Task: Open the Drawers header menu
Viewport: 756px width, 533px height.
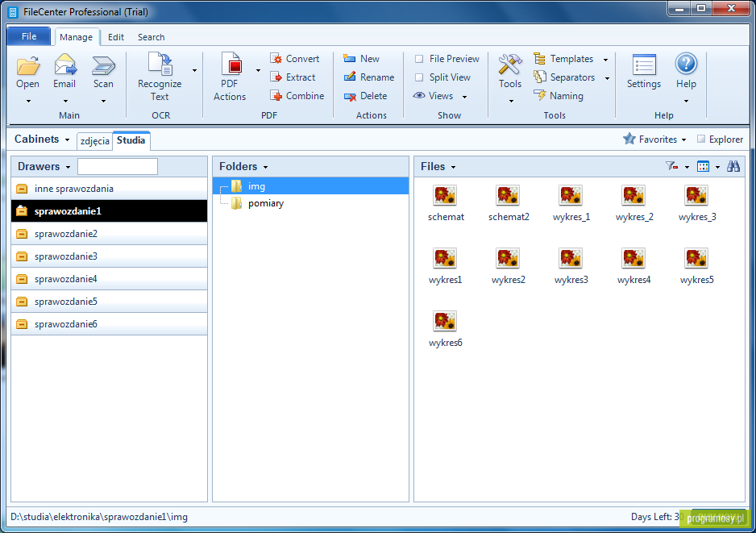Action: [44, 166]
